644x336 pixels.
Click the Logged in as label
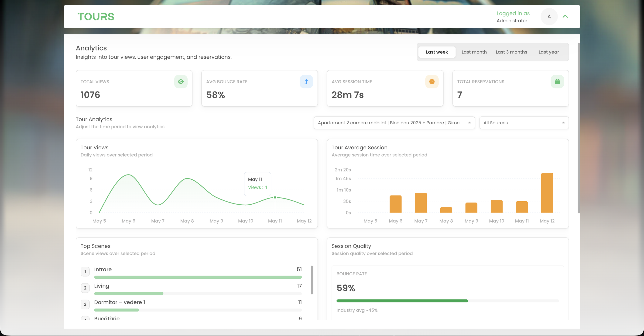click(513, 13)
